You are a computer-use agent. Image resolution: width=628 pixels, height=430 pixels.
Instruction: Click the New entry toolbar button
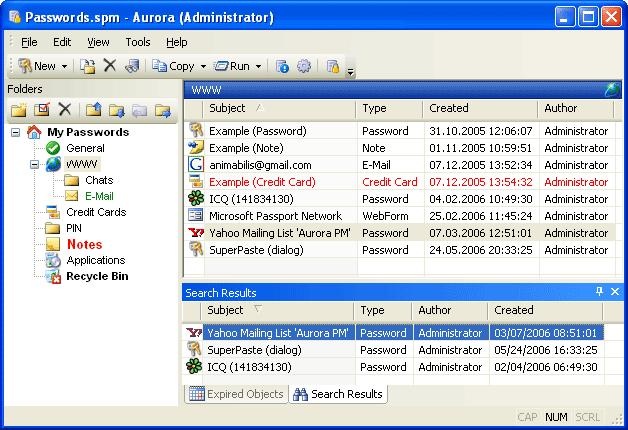[37, 66]
